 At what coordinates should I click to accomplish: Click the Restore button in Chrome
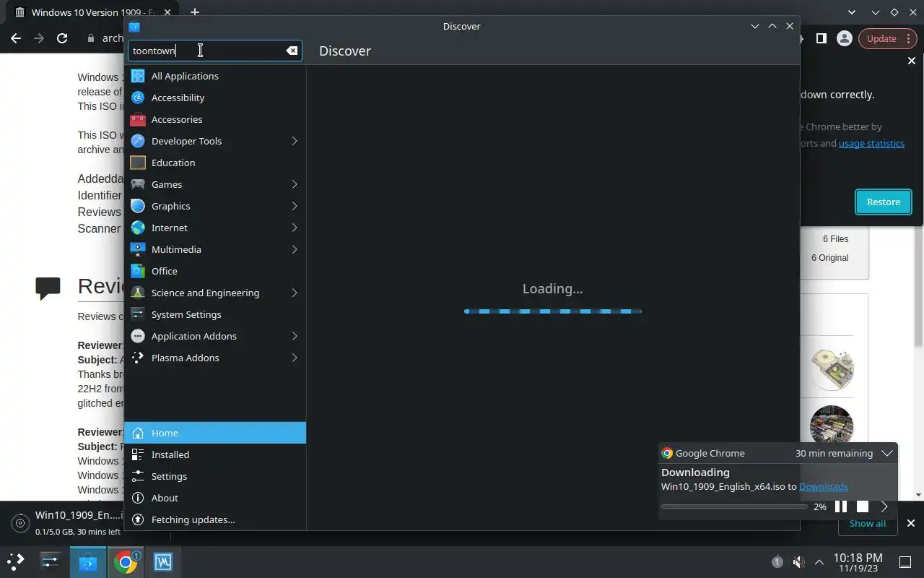pyautogui.click(x=884, y=202)
